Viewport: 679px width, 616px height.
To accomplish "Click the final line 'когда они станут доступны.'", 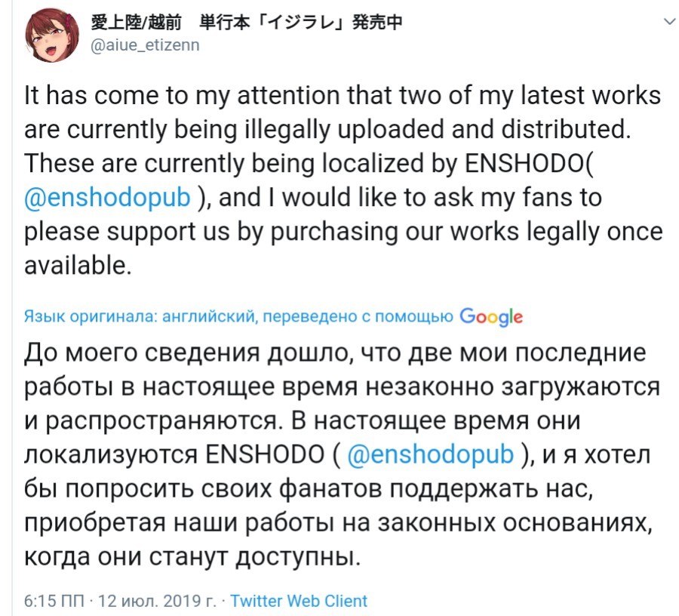I will tap(189, 558).
